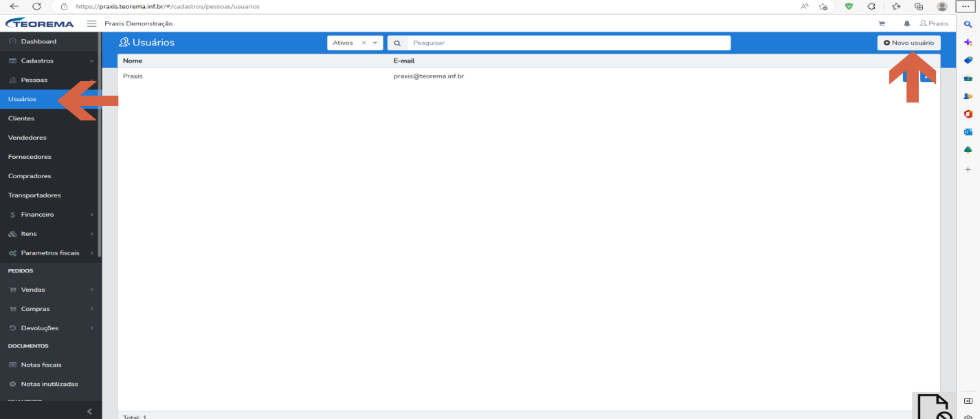Expand the Devoluções menu

51,328
